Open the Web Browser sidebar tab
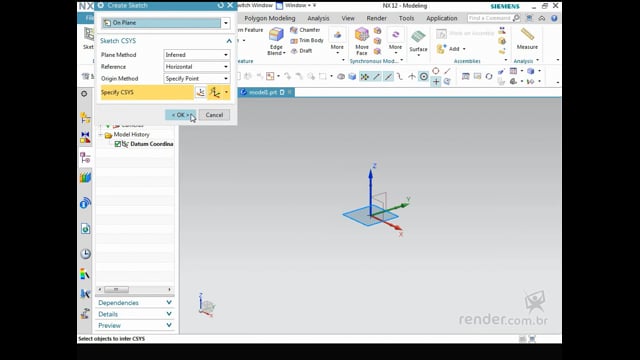Screen dimensions: 640x360 (85, 229)
